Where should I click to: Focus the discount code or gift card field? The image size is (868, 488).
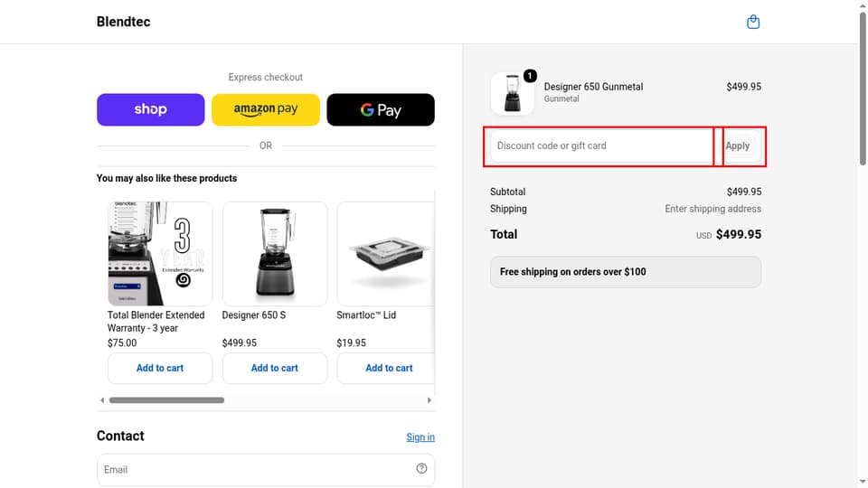tap(602, 146)
